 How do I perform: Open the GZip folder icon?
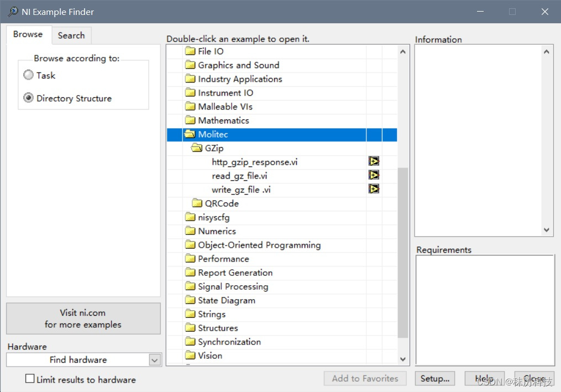(197, 148)
